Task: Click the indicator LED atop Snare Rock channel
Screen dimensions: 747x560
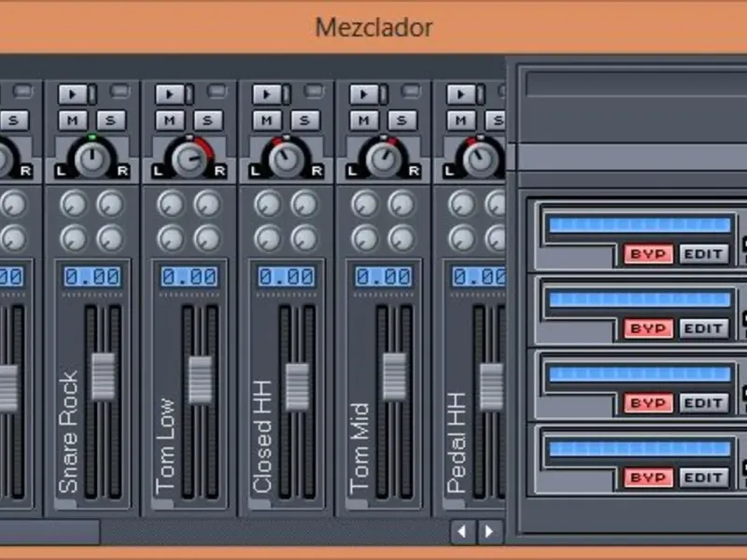Action: pyautogui.click(x=120, y=91)
